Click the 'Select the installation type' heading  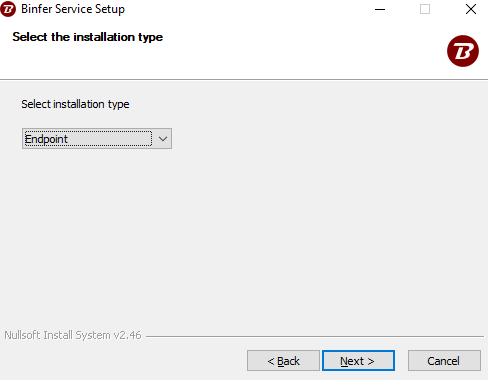coord(88,37)
